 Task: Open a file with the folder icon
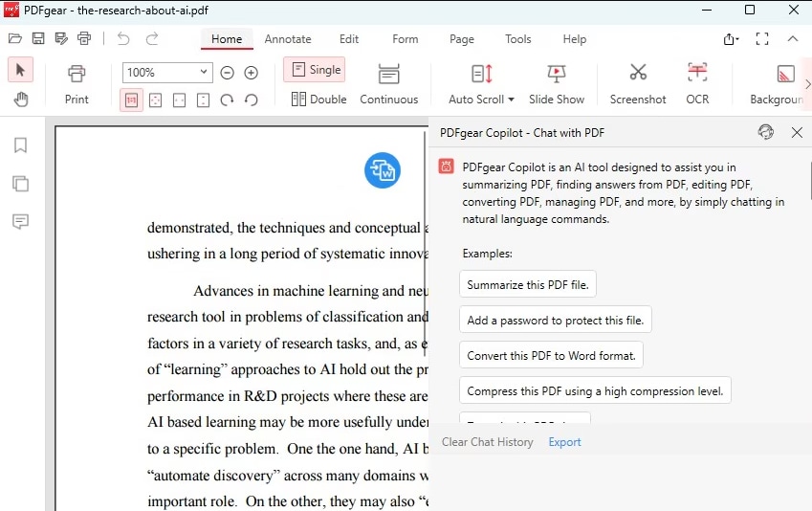(x=15, y=38)
